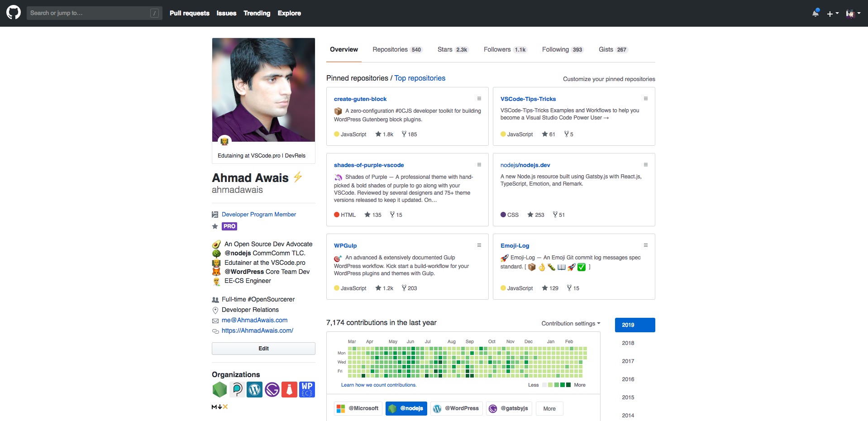Grab the reorder handle on VSCode-Tips-Tricks card
This screenshot has width=868, height=421.
coord(646,98)
